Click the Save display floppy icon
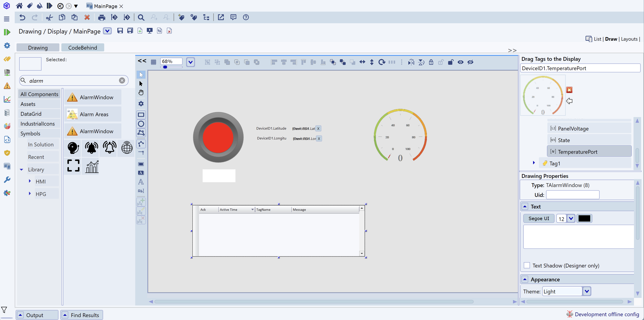Screen dimensions: 644x320 pyautogui.click(x=120, y=31)
